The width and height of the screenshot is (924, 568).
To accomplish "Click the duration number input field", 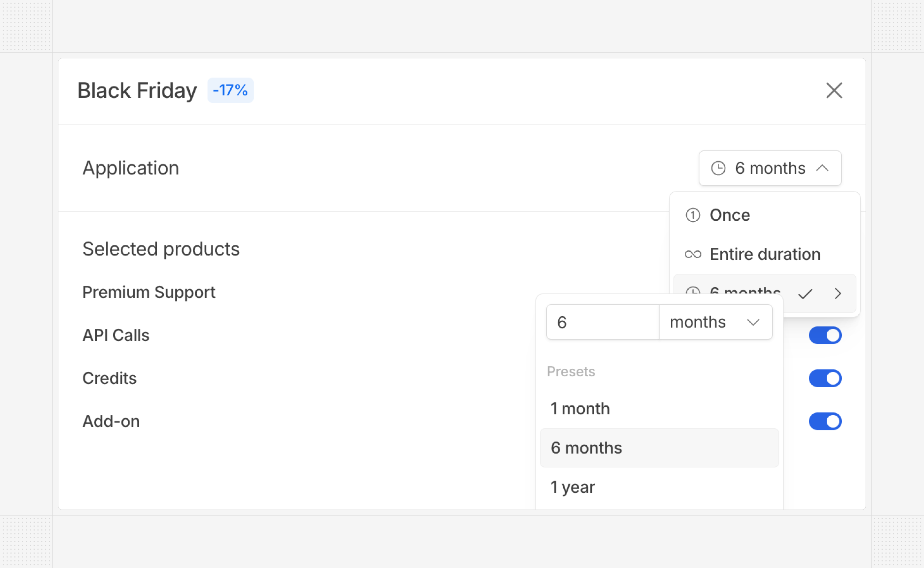I will tap(602, 322).
